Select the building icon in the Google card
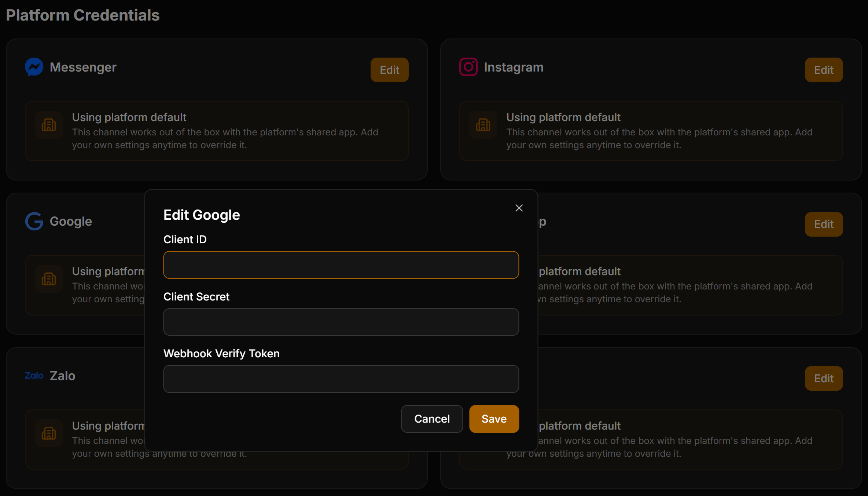Screen dimensions: 868x496 click(49, 279)
